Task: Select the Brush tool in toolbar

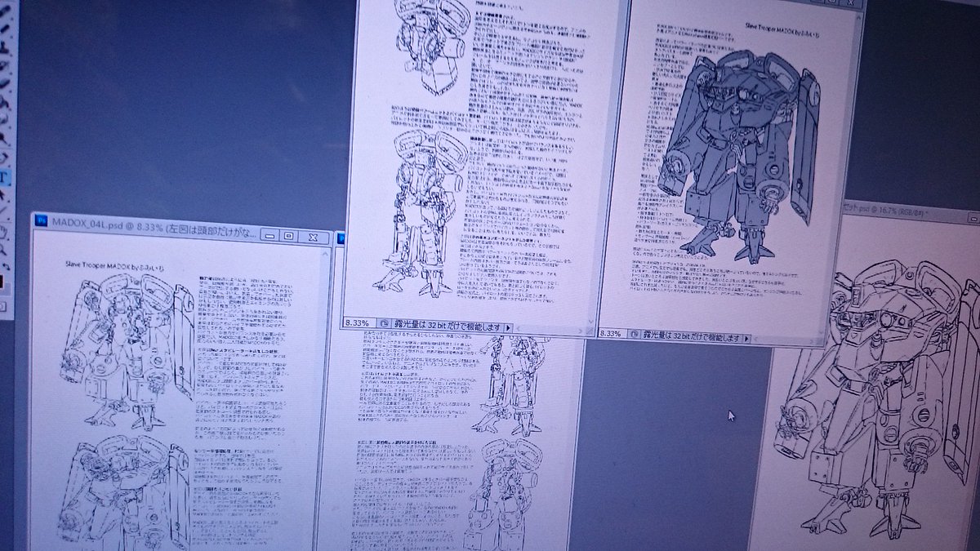Action: tap(4, 28)
